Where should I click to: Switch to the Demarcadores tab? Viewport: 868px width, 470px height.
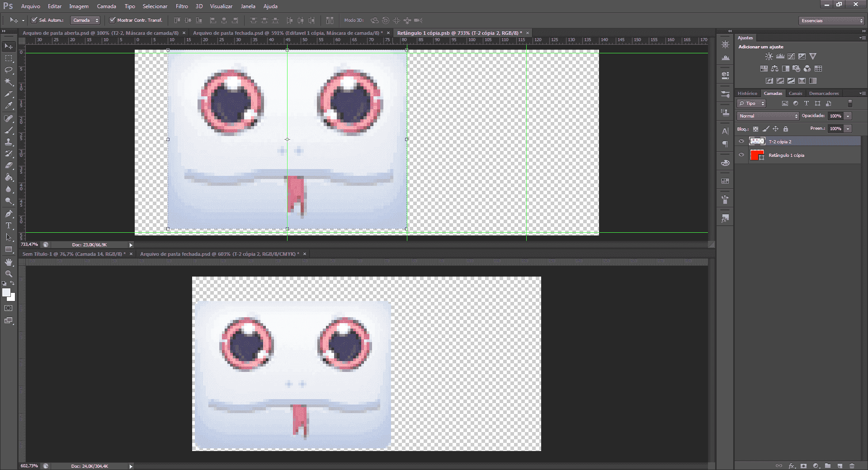coord(824,93)
